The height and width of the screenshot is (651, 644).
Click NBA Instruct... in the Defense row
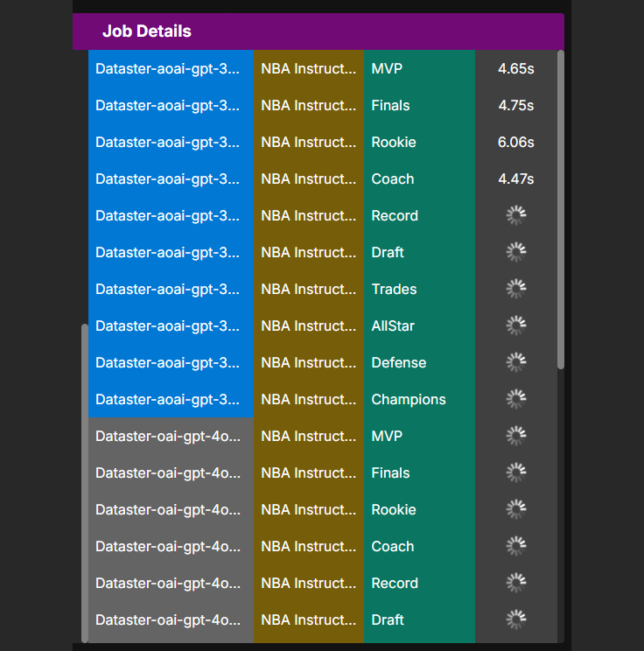pyautogui.click(x=309, y=362)
